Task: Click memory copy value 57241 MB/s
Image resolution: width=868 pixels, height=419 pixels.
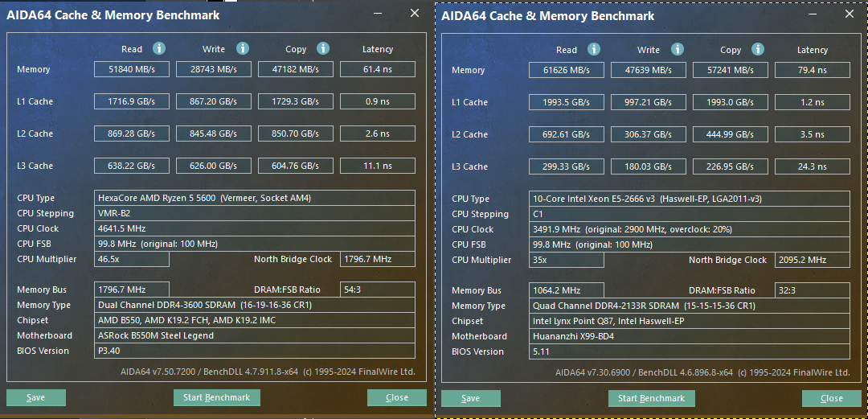Action: tap(730, 70)
